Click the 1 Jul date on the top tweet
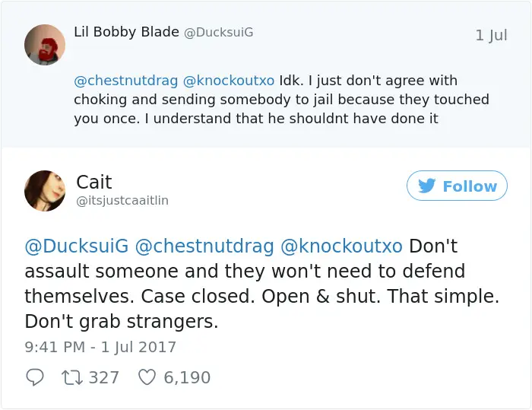The width and height of the screenshot is (532, 410). [x=491, y=35]
